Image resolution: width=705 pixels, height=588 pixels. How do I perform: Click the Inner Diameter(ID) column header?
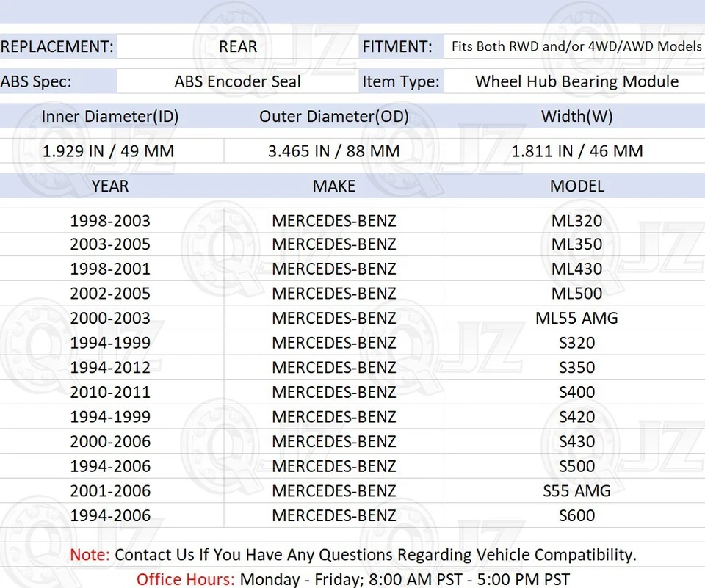[x=110, y=116]
